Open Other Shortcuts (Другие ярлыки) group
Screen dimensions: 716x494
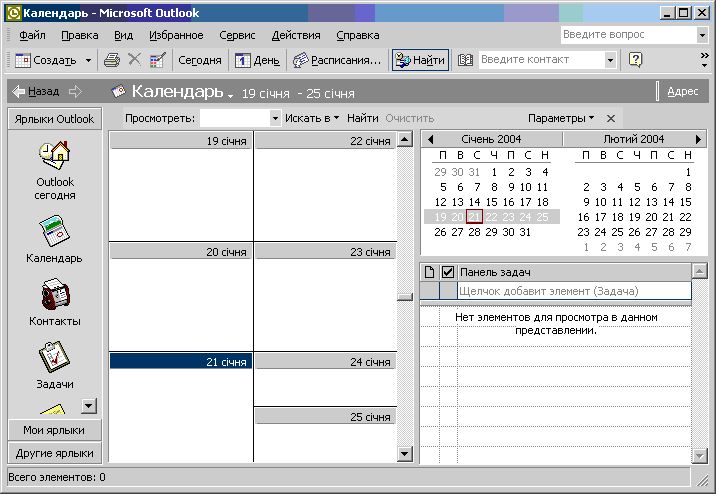(x=54, y=453)
